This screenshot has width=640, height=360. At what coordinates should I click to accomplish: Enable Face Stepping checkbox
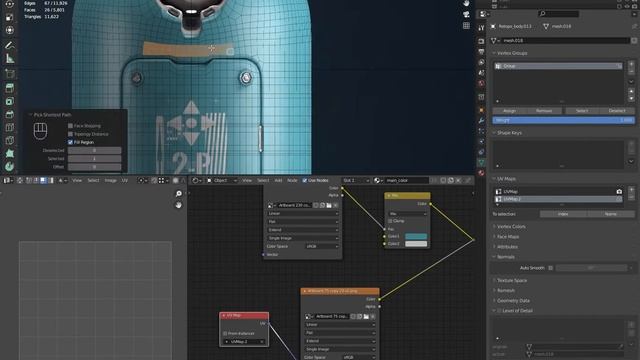tap(70, 126)
